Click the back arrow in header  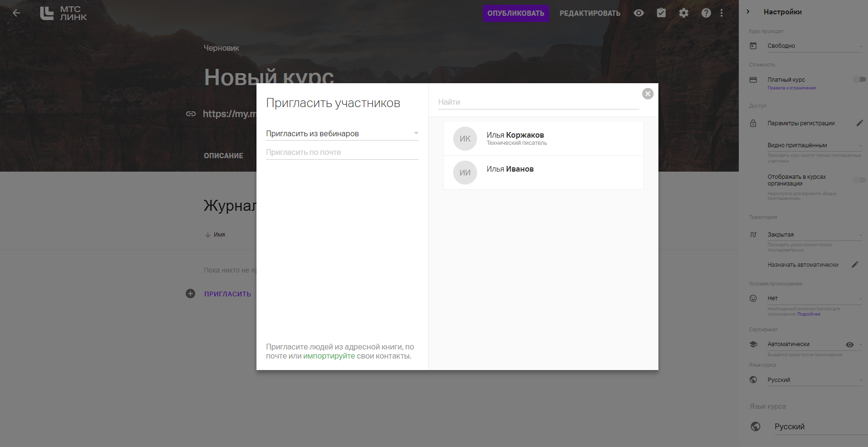pos(16,13)
